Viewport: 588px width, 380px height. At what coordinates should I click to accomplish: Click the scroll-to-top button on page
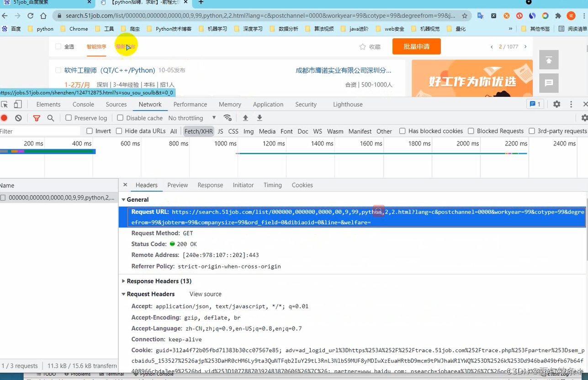click(x=549, y=60)
